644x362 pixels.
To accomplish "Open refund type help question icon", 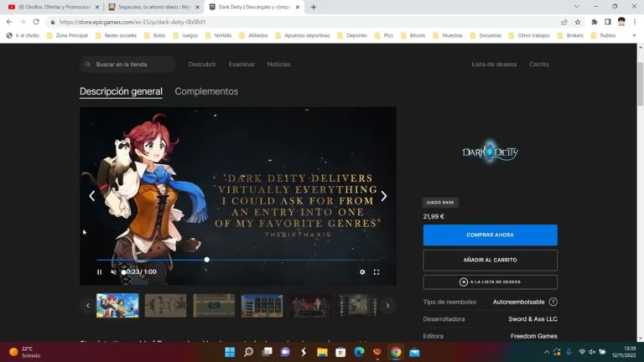I will click(x=553, y=302).
